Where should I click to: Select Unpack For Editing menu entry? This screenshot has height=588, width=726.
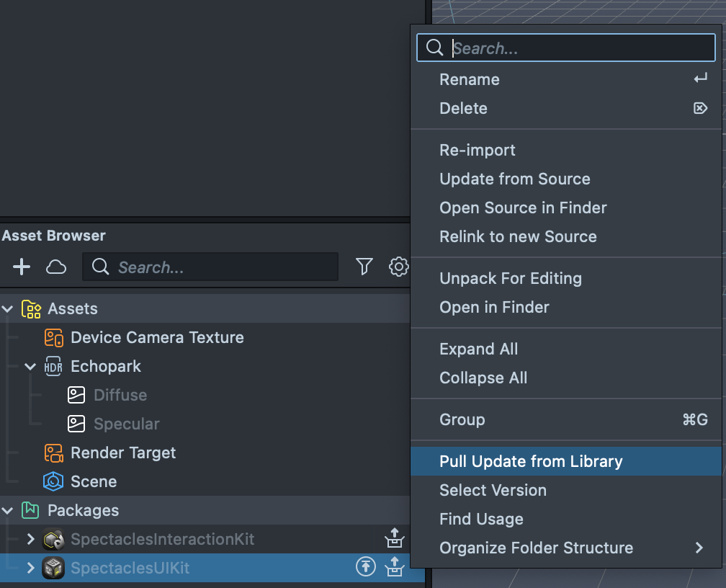tap(510, 278)
